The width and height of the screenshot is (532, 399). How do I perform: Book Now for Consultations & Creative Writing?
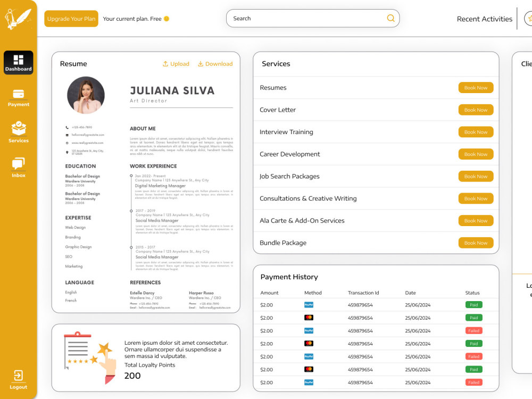coord(476,198)
